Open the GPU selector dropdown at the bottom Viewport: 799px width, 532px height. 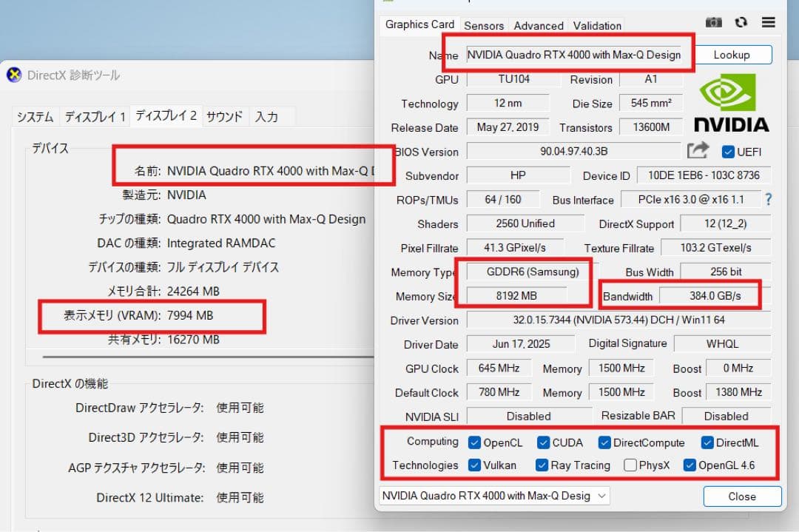pos(601,495)
